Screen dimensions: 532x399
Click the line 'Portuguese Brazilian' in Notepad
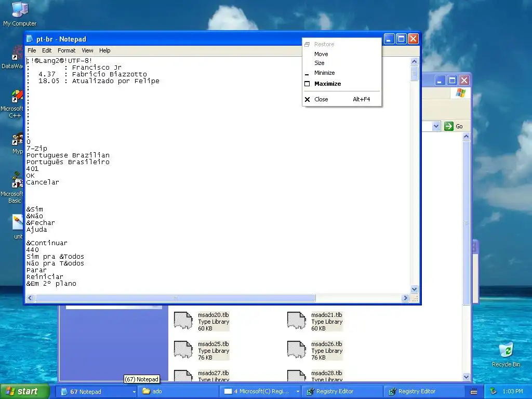[x=68, y=155]
